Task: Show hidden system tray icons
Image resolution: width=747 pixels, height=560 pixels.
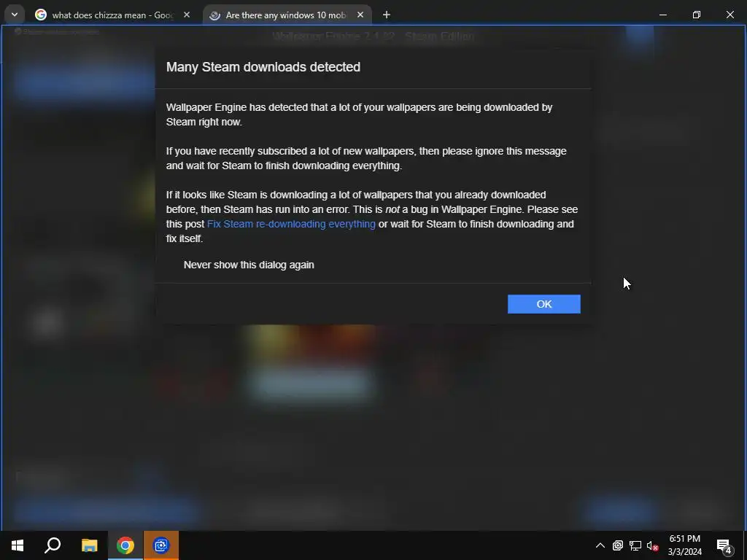Action: click(x=600, y=545)
